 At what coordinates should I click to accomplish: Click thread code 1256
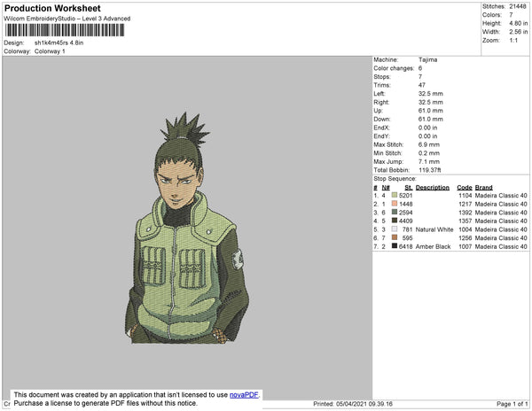tap(465, 238)
